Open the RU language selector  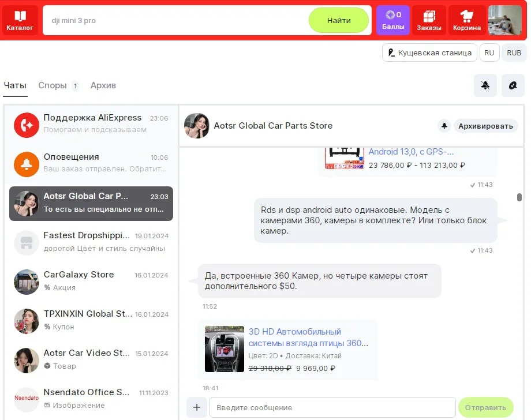tap(489, 53)
